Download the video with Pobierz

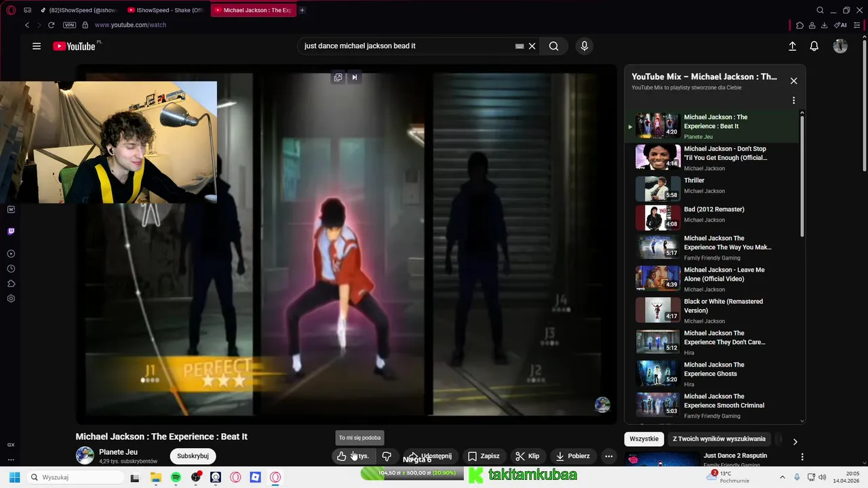[x=572, y=456]
